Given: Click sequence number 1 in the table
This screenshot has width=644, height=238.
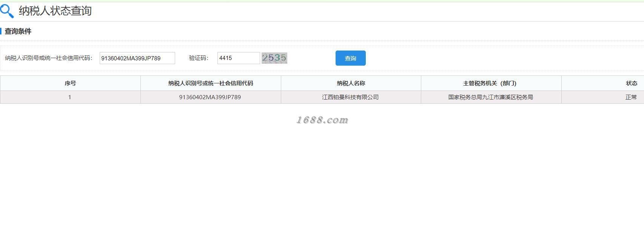Looking at the screenshot, I should (x=70, y=97).
